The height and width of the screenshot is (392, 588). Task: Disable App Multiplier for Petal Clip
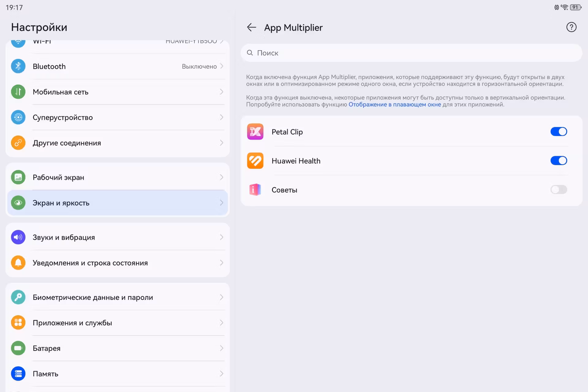pyautogui.click(x=559, y=132)
